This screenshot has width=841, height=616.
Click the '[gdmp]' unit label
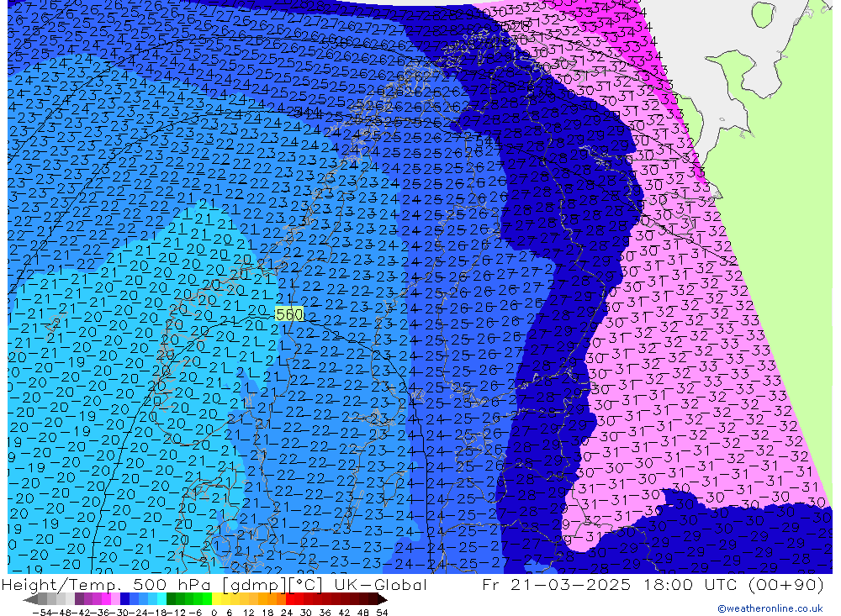255,584
